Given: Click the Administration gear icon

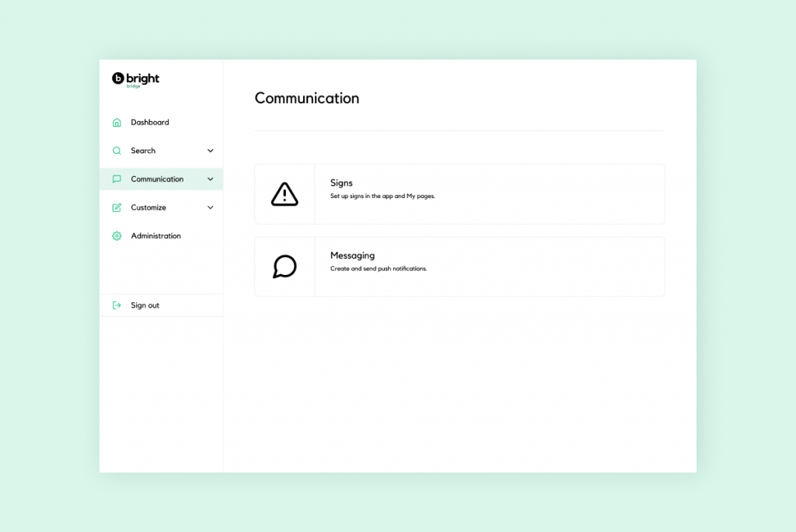Looking at the screenshot, I should coord(117,236).
